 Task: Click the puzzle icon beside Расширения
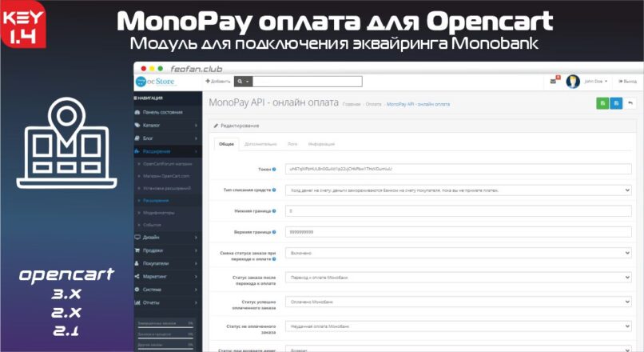[137, 151]
